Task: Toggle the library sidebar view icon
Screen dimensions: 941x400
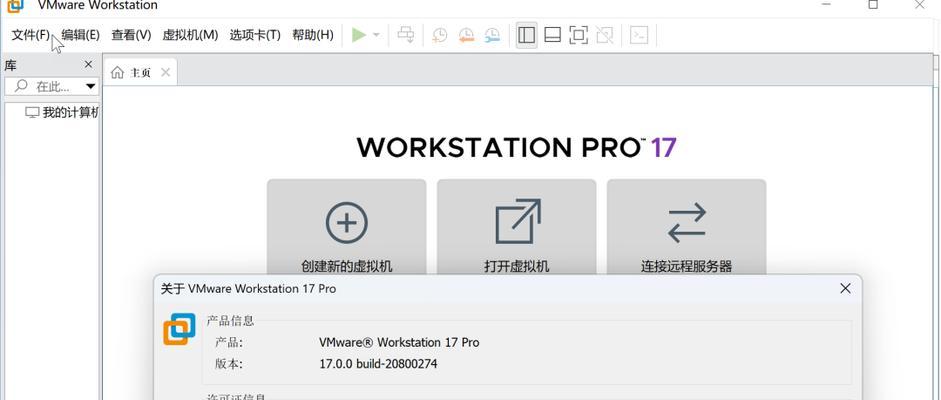Action: point(526,35)
